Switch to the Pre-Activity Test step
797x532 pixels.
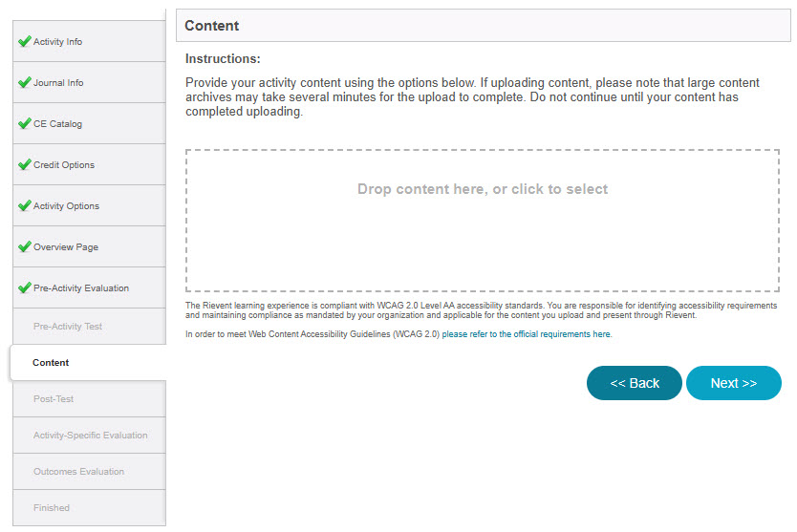pos(89,327)
